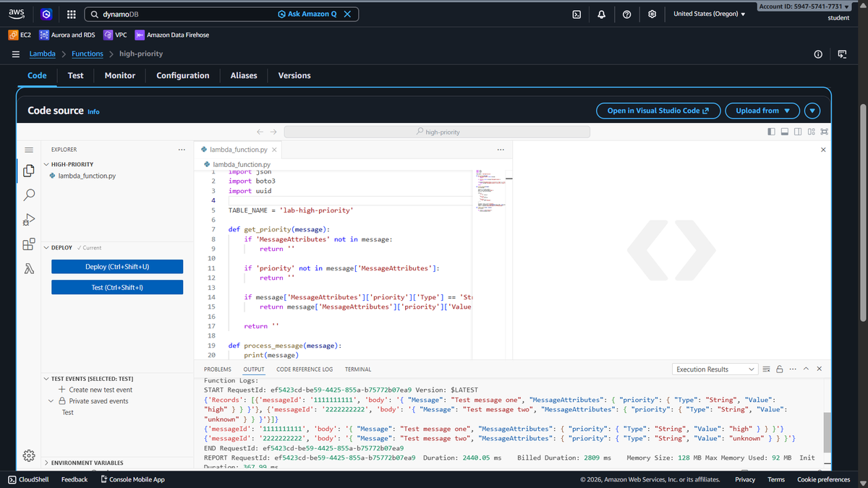
Task: Open the Explorer more actions ellipsis
Action: tap(182, 150)
